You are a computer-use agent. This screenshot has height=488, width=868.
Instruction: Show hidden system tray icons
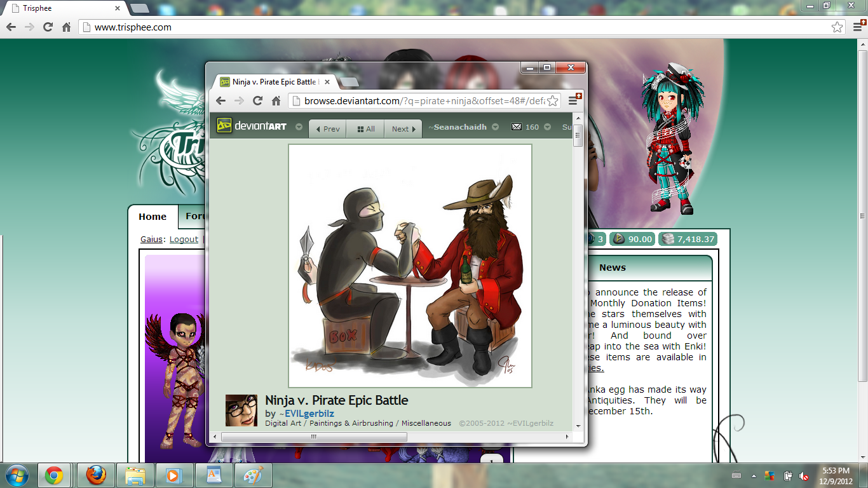pos(754,475)
